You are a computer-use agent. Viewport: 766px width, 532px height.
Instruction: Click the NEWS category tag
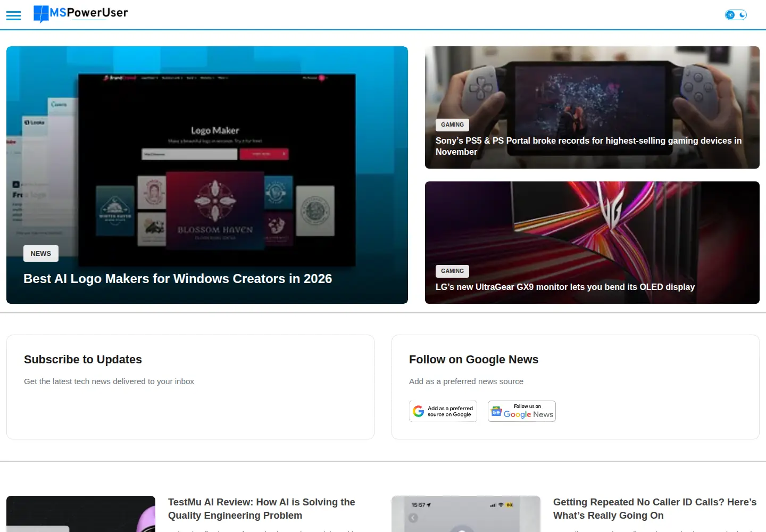click(x=41, y=254)
